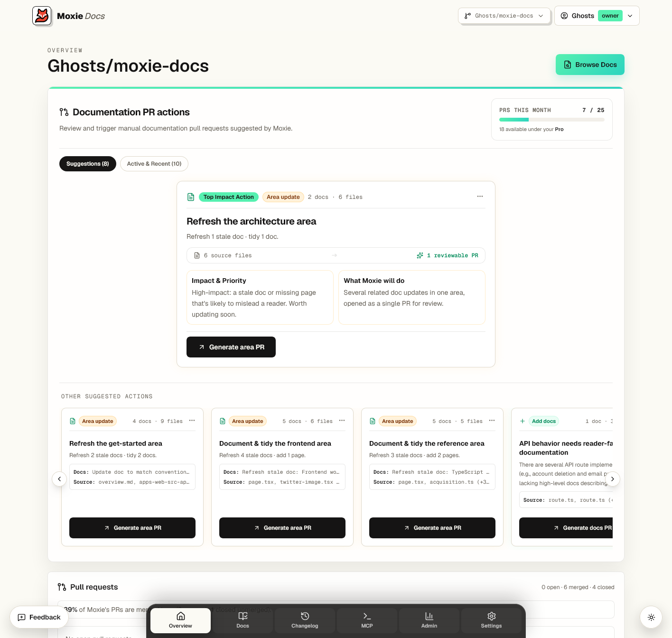This screenshot has width=672, height=638.
Task: Open more options on the get-started area card
Action: (x=192, y=421)
